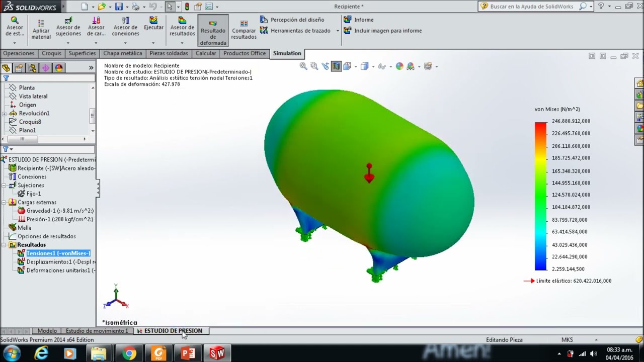The height and width of the screenshot is (362, 644).
Task: Select Plano1 in feature tree
Action: (x=27, y=130)
